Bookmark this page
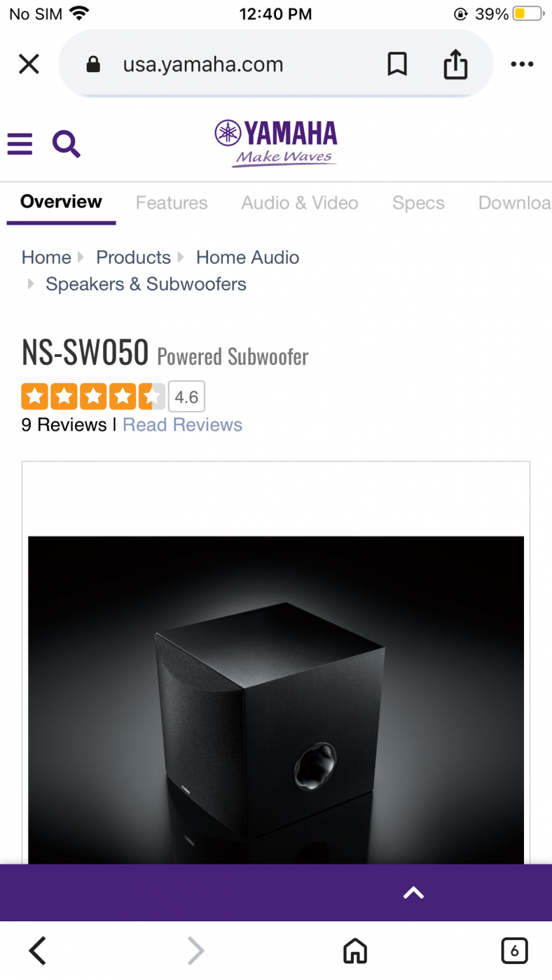 (x=397, y=64)
